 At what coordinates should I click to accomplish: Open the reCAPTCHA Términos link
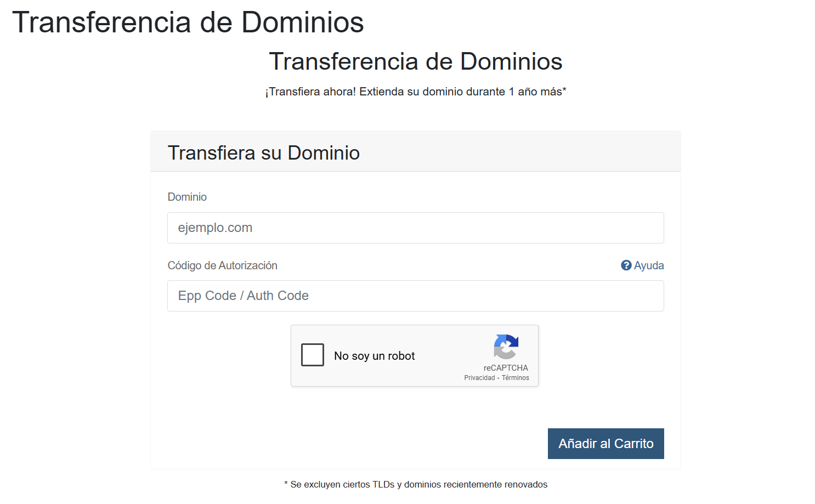coord(516,378)
